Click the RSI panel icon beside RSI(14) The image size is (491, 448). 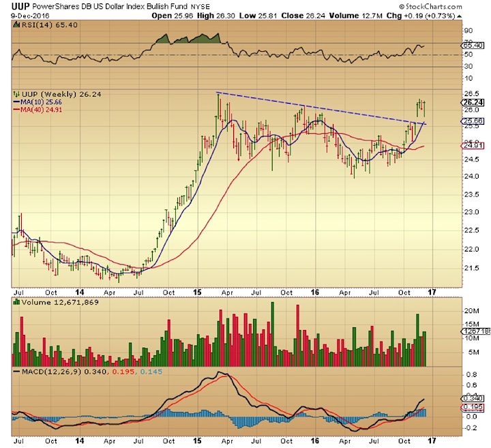16,25
